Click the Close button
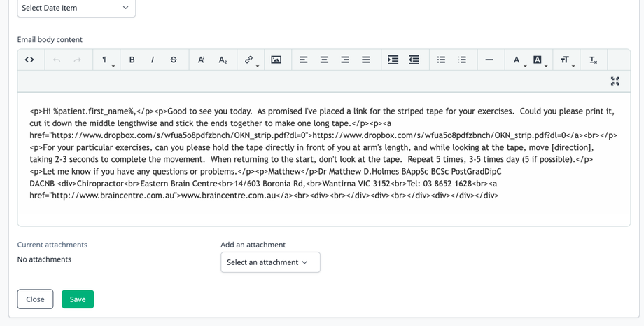The height and width of the screenshot is (326, 644). pos(35,299)
